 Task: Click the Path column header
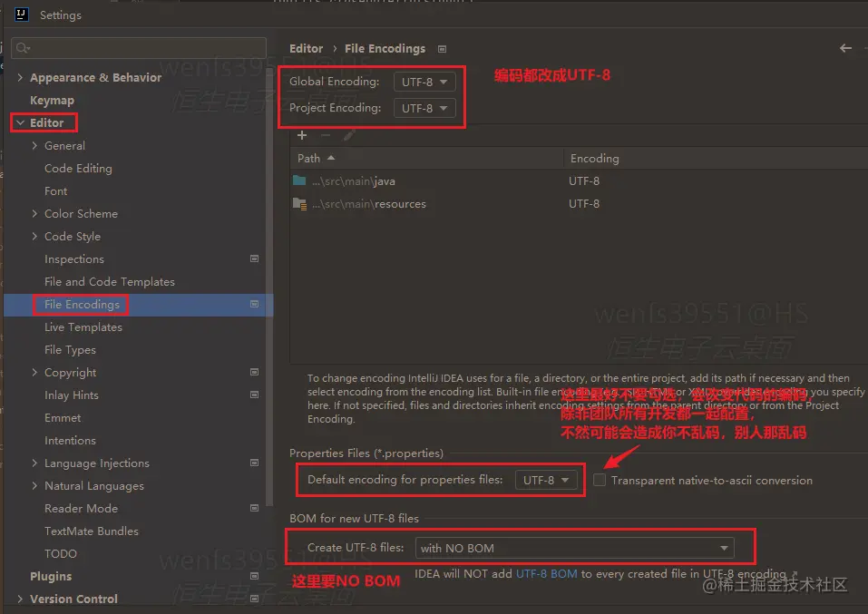click(426, 159)
